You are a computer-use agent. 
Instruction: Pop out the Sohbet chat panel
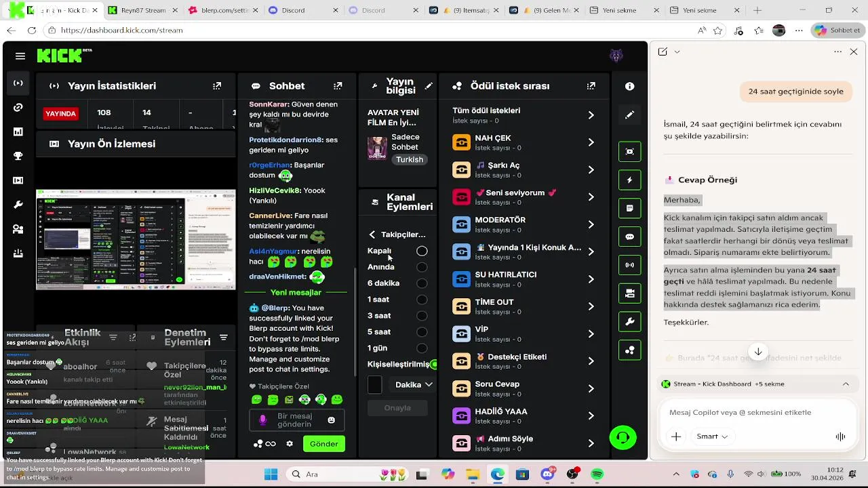(x=338, y=86)
